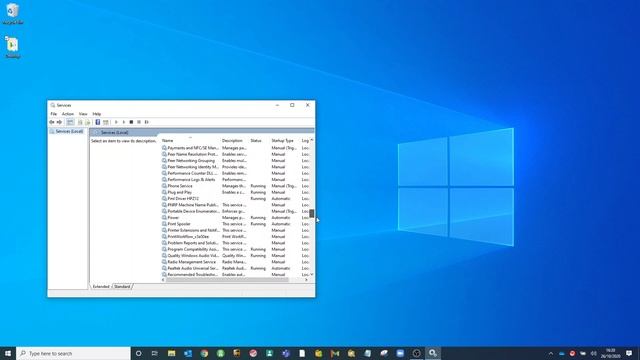Select Quality Windows Audio Video service
This screenshot has width=640, height=360.
pos(236,256)
